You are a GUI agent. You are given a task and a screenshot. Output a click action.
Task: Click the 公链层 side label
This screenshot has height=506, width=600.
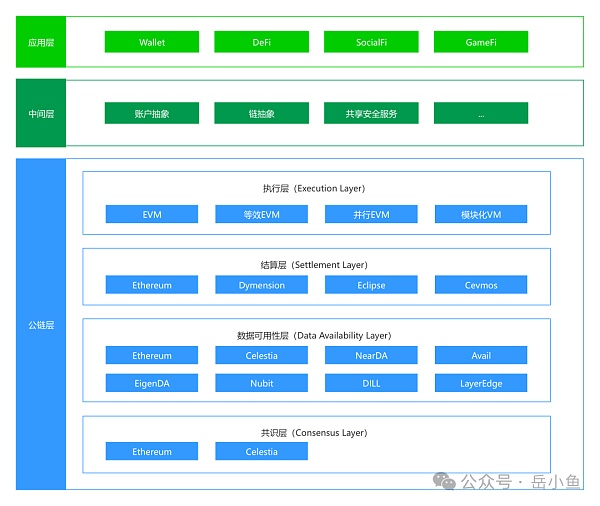click(x=42, y=325)
